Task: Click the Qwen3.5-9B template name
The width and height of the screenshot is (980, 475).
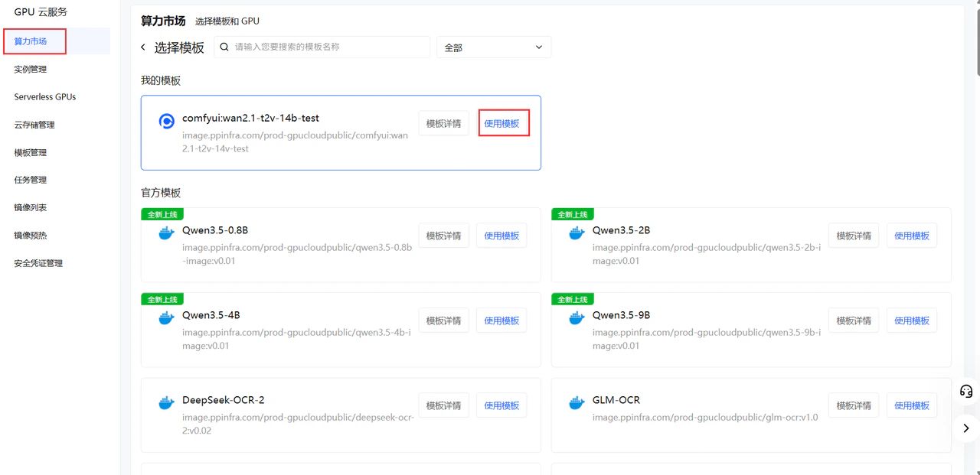Action: pos(621,315)
